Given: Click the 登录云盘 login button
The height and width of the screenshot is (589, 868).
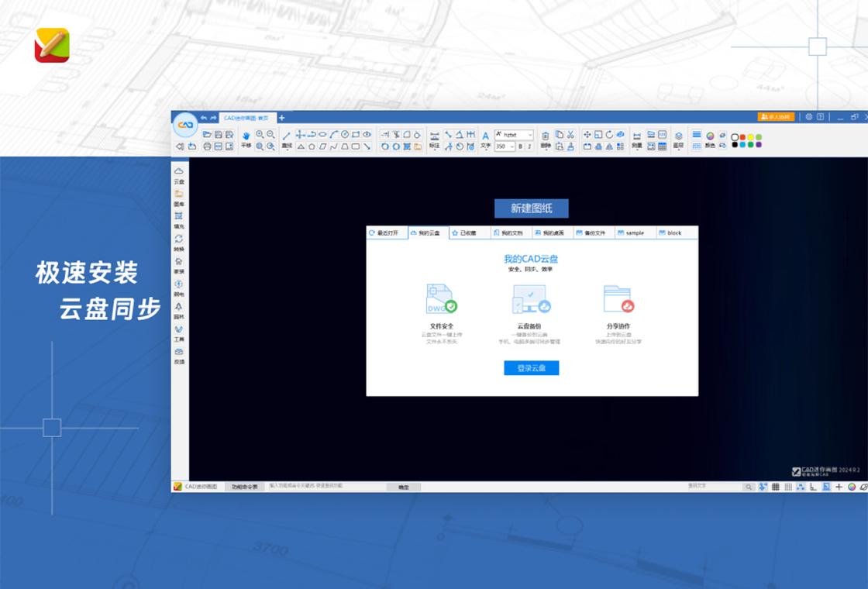Looking at the screenshot, I should [532, 368].
